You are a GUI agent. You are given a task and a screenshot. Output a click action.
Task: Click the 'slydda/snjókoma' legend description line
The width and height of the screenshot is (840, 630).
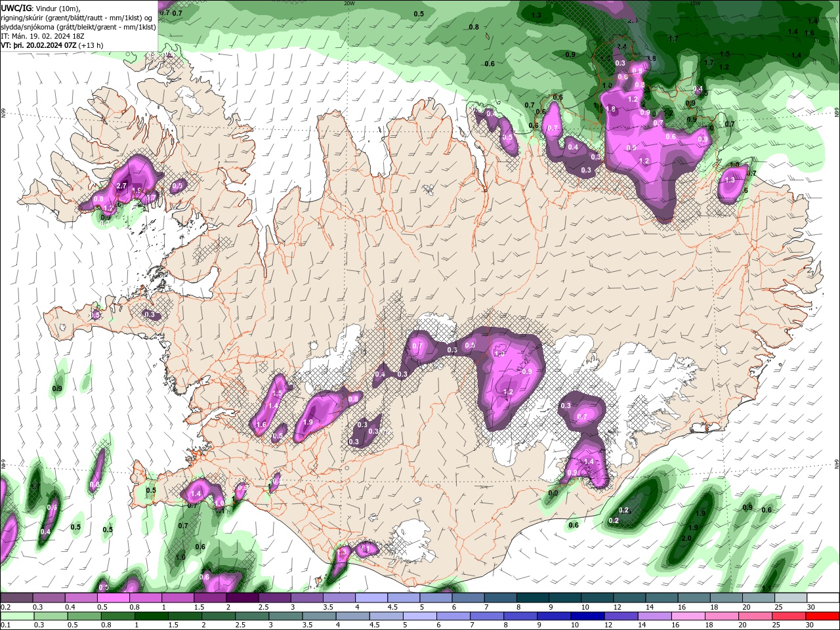coord(78,27)
